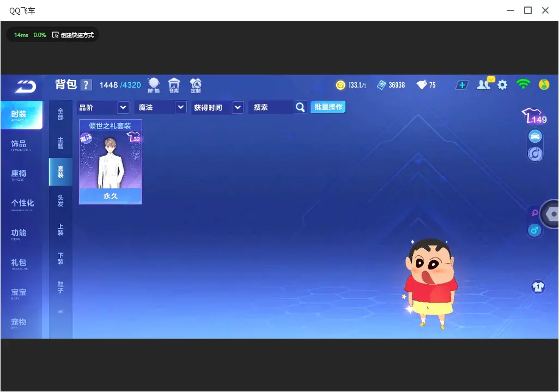Viewport: 559px width, 392px height.
Task: Click the gold coin currency icon
Action: click(341, 85)
